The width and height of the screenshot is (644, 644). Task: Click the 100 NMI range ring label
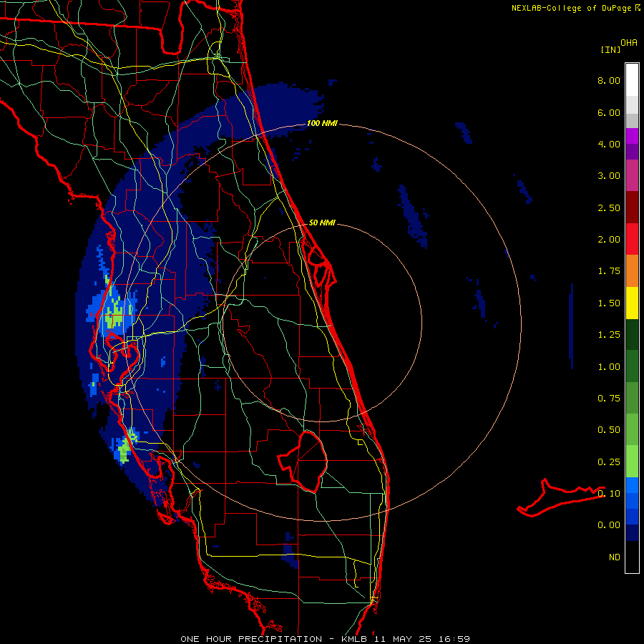(322, 123)
